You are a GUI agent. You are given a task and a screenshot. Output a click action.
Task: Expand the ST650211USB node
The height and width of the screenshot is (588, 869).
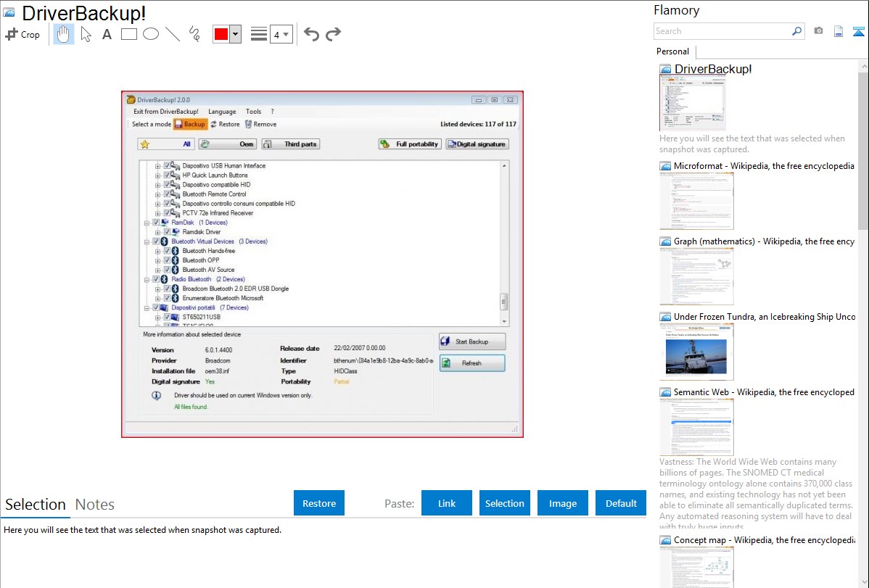click(x=158, y=317)
